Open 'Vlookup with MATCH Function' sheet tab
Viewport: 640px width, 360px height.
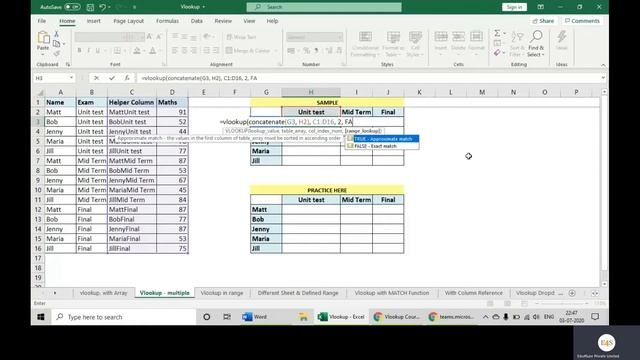coord(392,293)
